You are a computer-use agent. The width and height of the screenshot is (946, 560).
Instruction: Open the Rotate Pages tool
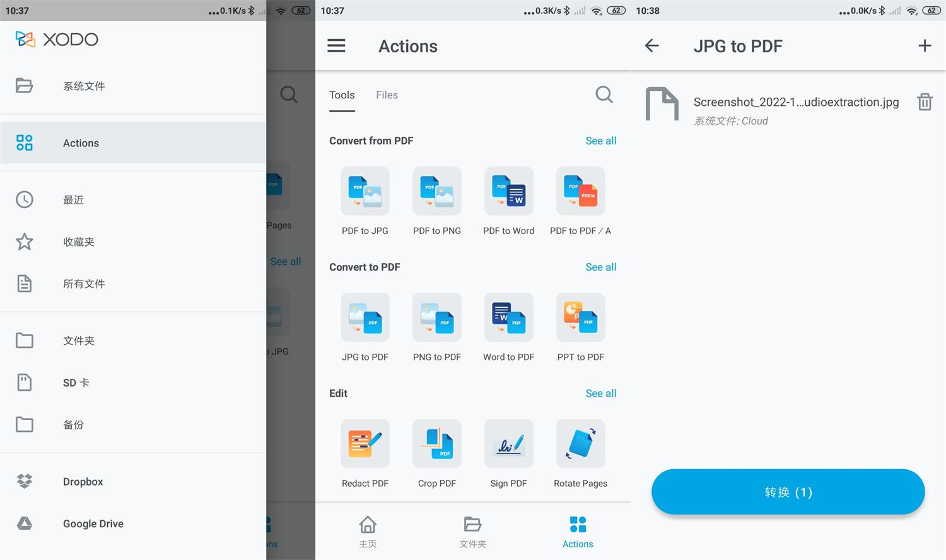click(580, 444)
